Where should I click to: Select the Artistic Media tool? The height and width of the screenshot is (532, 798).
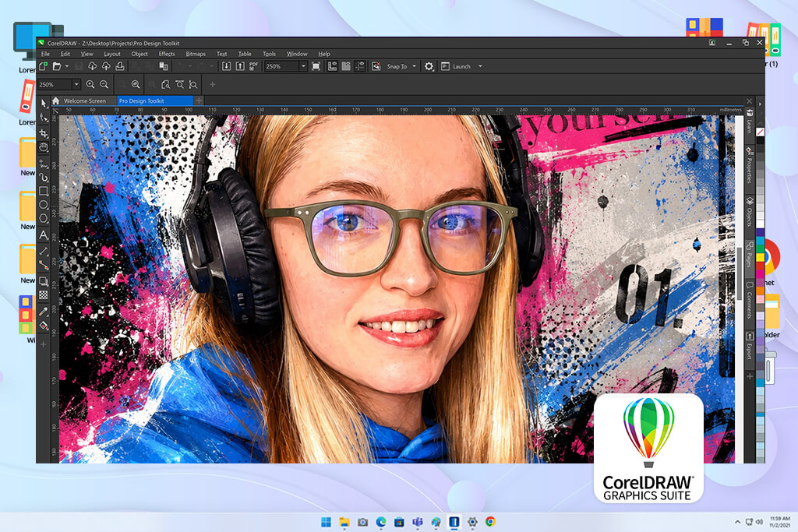[x=44, y=178]
